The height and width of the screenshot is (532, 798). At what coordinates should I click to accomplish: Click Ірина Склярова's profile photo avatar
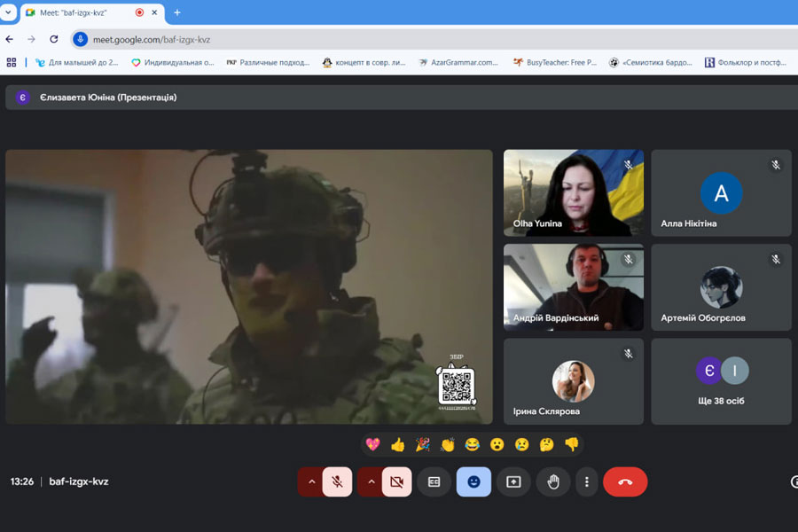coord(573,381)
